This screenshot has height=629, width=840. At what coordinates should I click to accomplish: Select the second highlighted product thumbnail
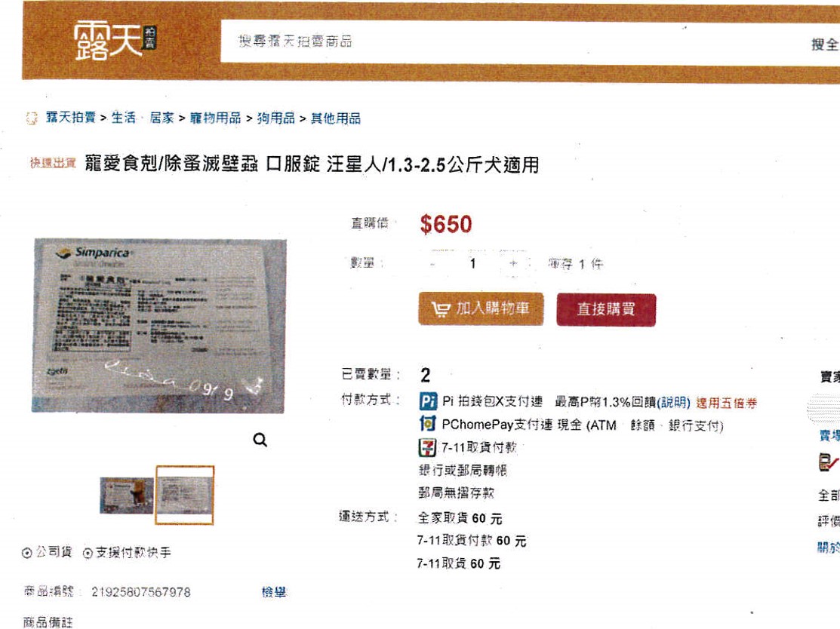(x=185, y=496)
